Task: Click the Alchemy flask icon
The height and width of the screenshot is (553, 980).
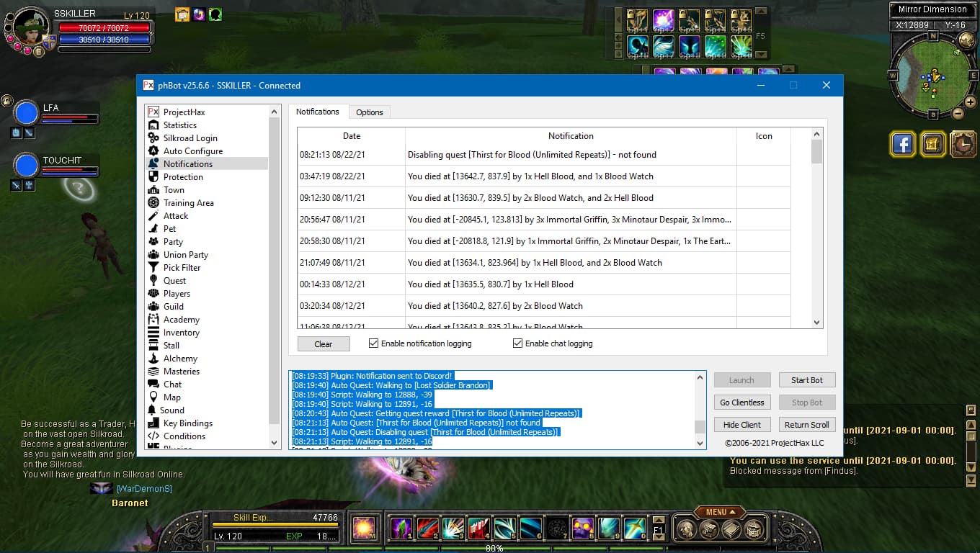Action: click(153, 359)
